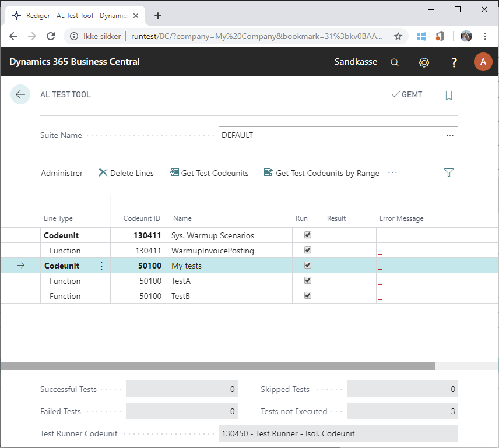Sort by Codeunit ID column header

[x=142, y=218]
